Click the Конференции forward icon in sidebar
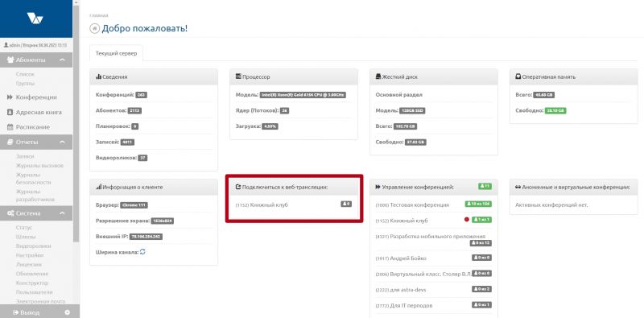 pyautogui.click(x=10, y=97)
